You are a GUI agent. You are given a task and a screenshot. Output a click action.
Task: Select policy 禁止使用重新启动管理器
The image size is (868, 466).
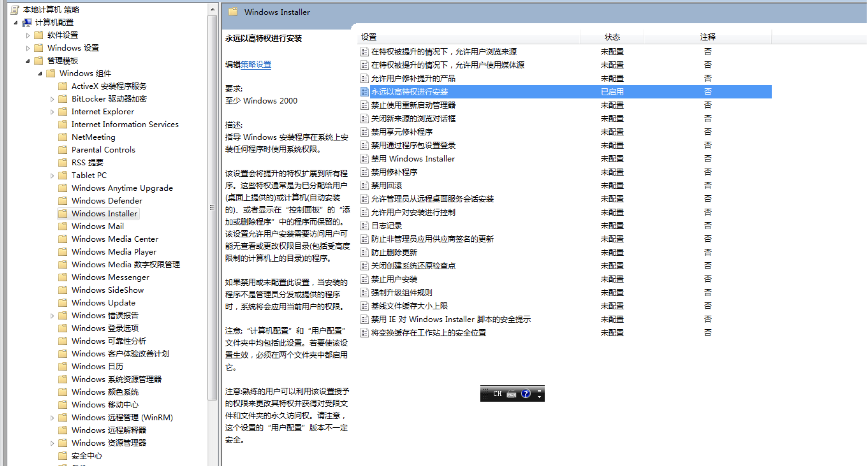click(413, 105)
